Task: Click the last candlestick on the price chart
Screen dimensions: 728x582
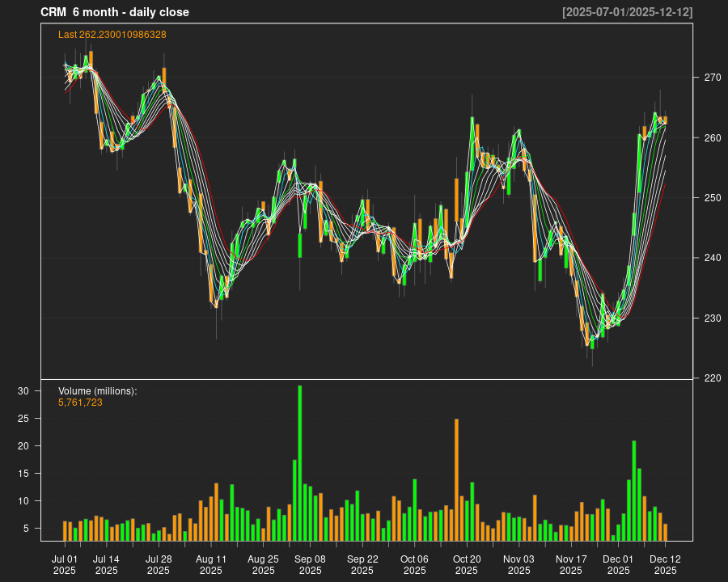Action: tap(665, 120)
